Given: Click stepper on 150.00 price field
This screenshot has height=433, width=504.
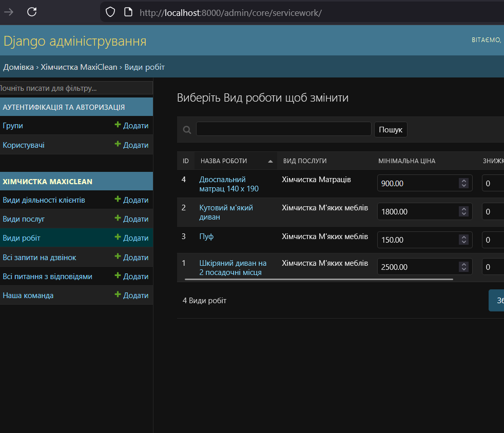Looking at the screenshot, I should [x=464, y=240].
